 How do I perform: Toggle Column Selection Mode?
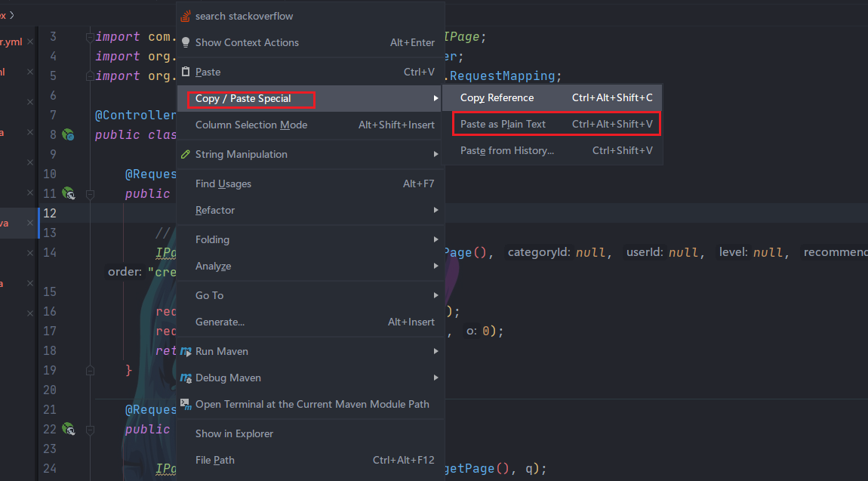(251, 125)
